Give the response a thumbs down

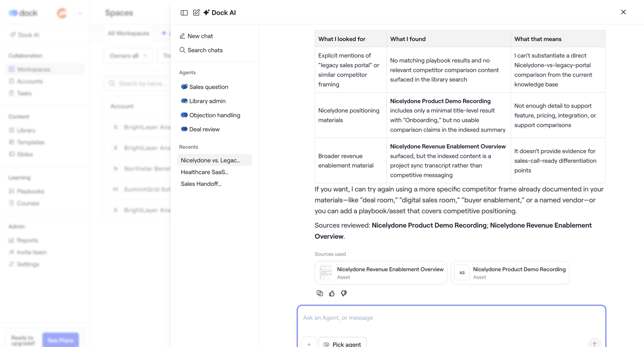(344, 293)
